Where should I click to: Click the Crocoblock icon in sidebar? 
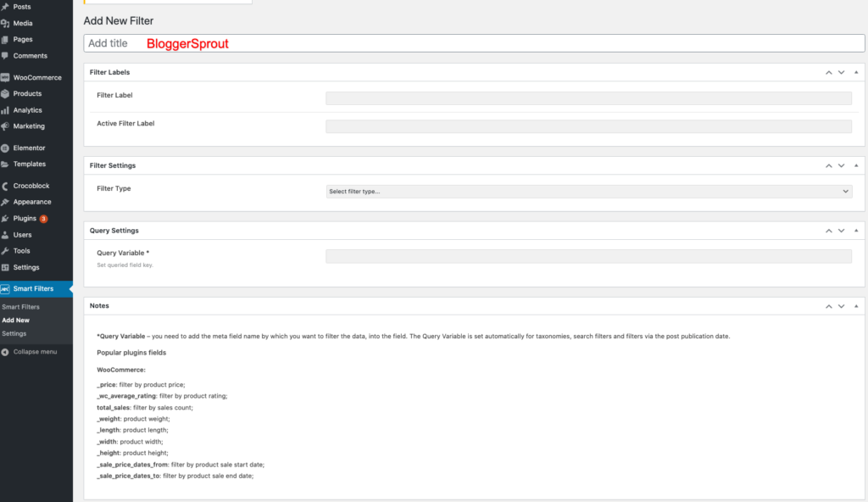pyautogui.click(x=5, y=187)
